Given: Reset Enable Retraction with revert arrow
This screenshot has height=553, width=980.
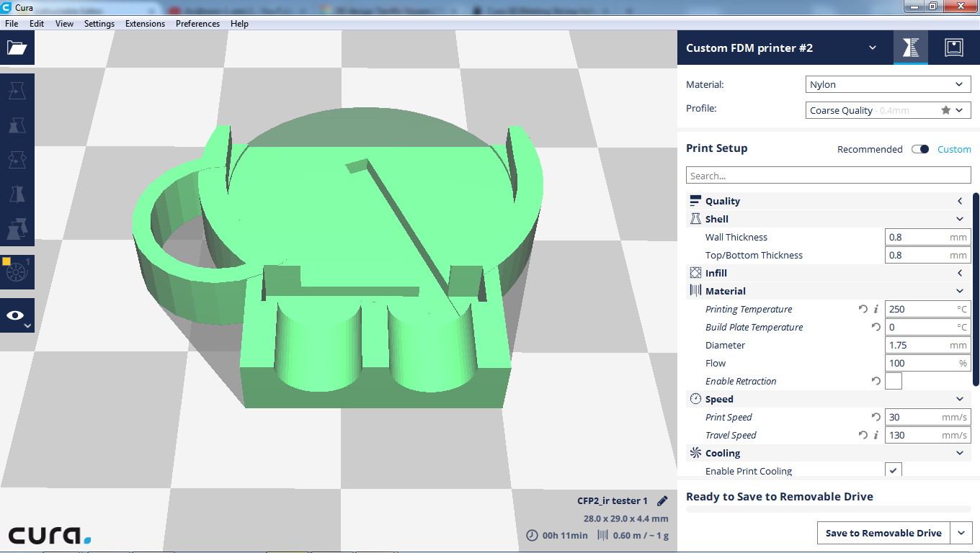Looking at the screenshot, I should [876, 381].
